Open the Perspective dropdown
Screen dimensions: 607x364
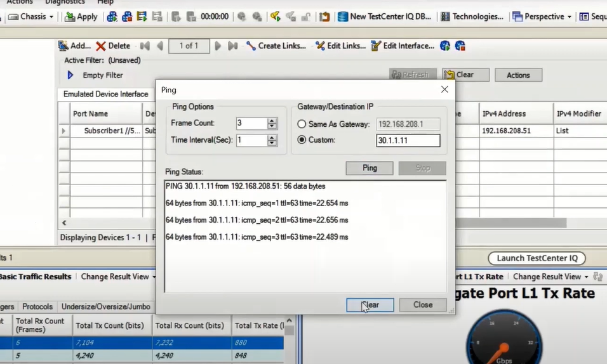pos(542,16)
